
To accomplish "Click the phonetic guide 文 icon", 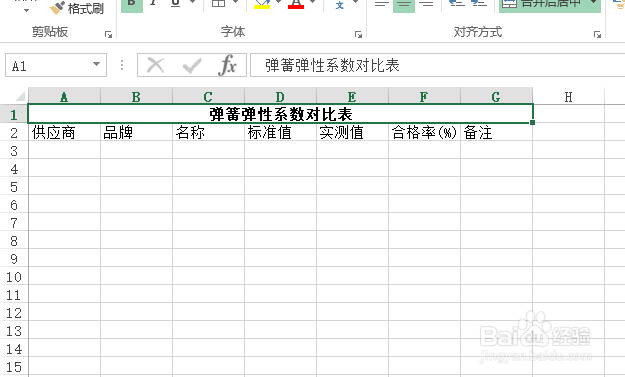I will tap(340, 5).
